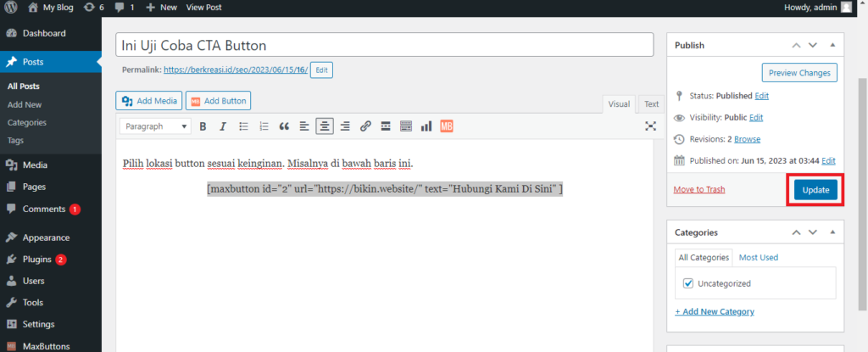Click the Update button
The height and width of the screenshot is (352, 868).
click(816, 190)
